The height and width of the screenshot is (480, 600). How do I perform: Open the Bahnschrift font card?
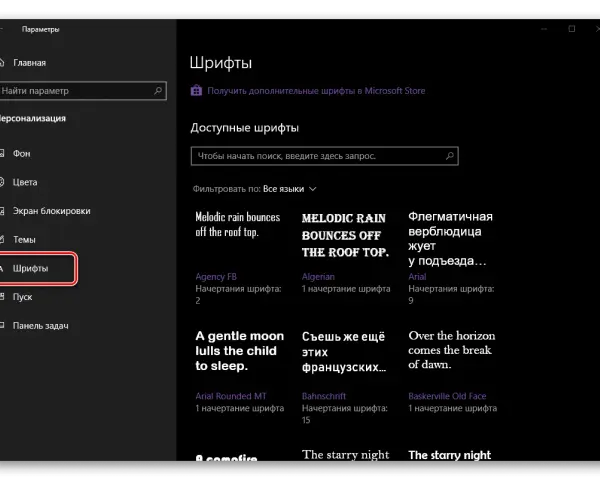[x=346, y=377]
